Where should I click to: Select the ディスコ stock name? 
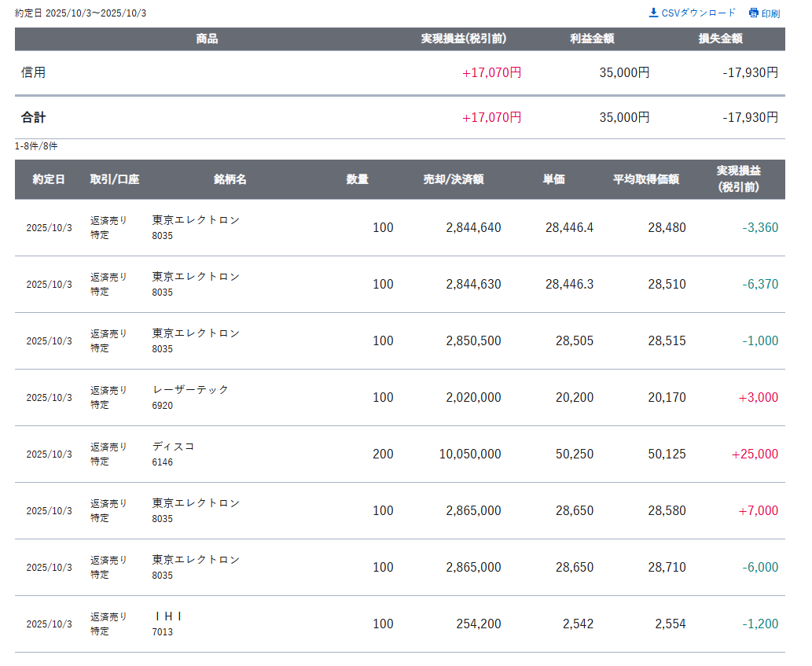tap(174, 447)
